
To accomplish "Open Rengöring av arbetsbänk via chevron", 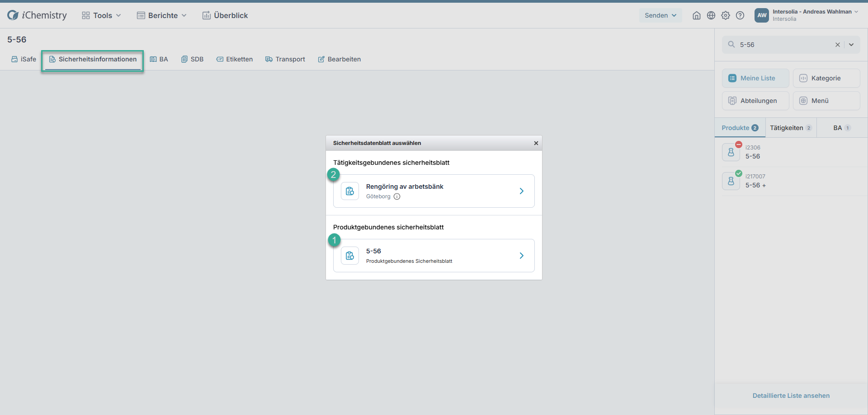I will pyautogui.click(x=522, y=191).
